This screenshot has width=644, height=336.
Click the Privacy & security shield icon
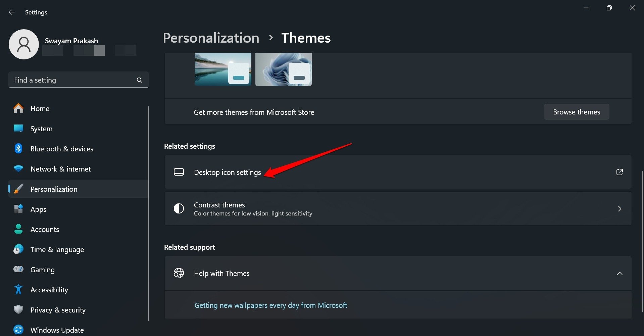click(x=18, y=309)
